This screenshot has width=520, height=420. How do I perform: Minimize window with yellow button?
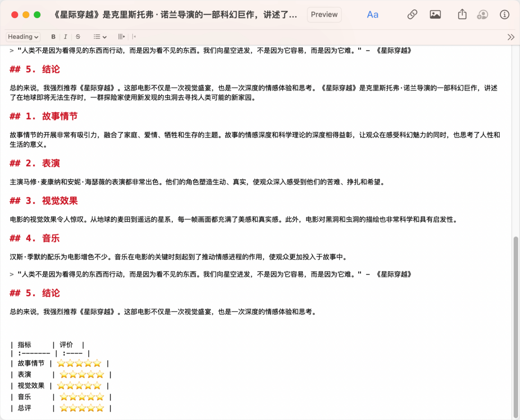pos(26,14)
